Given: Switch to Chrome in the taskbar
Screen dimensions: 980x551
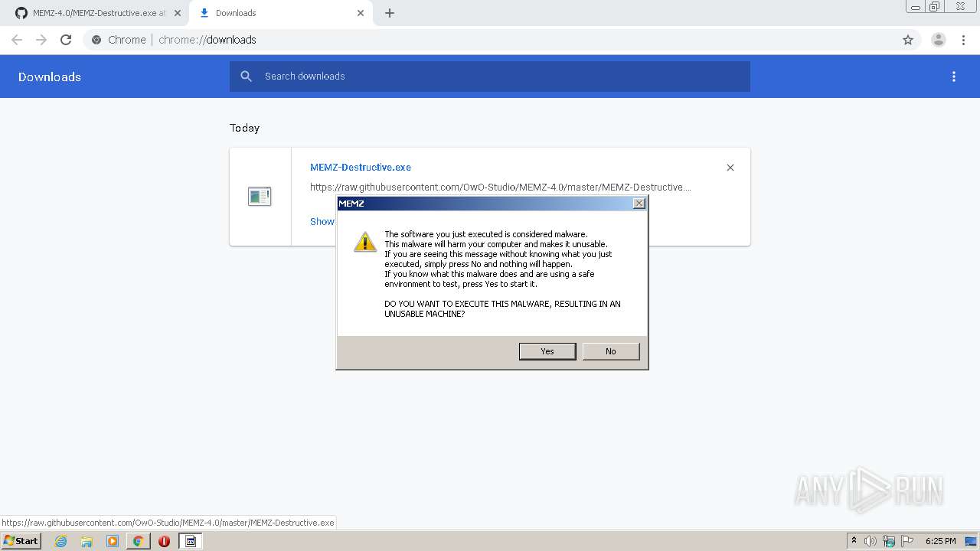Looking at the screenshot, I should pyautogui.click(x=139, y=541).
